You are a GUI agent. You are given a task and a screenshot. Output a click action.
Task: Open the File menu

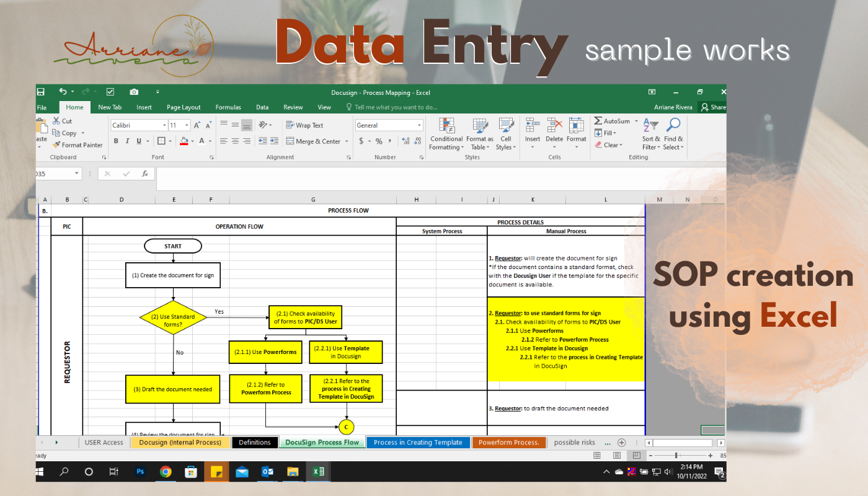click(42, 107)
